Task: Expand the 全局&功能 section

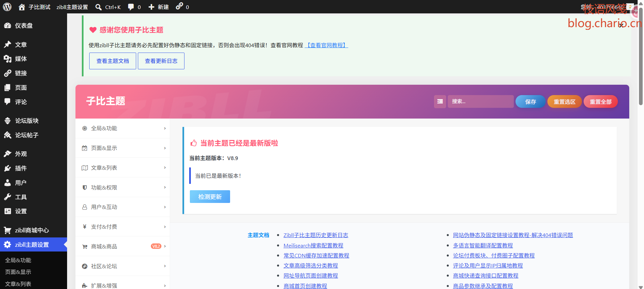Action: (123, 128)
